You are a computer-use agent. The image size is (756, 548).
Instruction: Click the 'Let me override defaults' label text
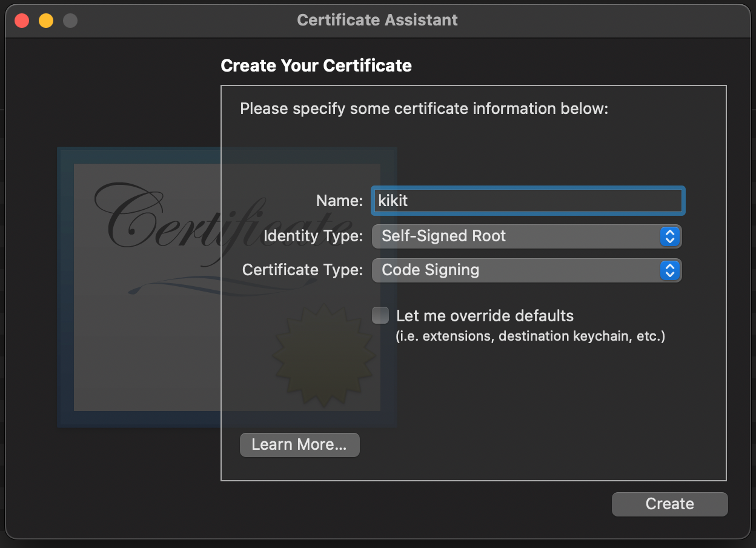click(485, 316)
